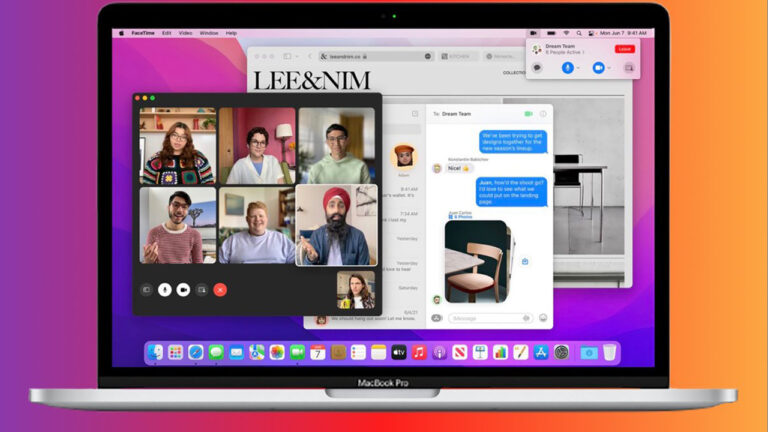This screenshot has height=432, width=768.
Task: Open the Wi-Fi menu
Action: pos(566,33)
